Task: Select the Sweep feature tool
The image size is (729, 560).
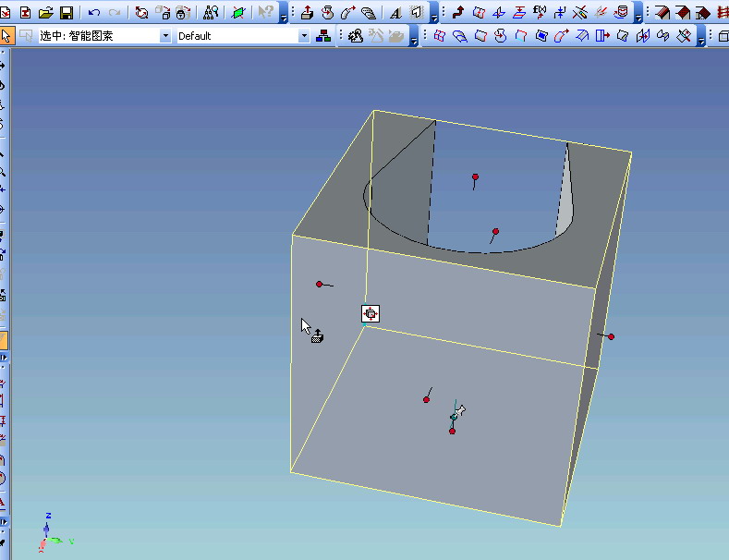Action: click(x=347, y=12)
